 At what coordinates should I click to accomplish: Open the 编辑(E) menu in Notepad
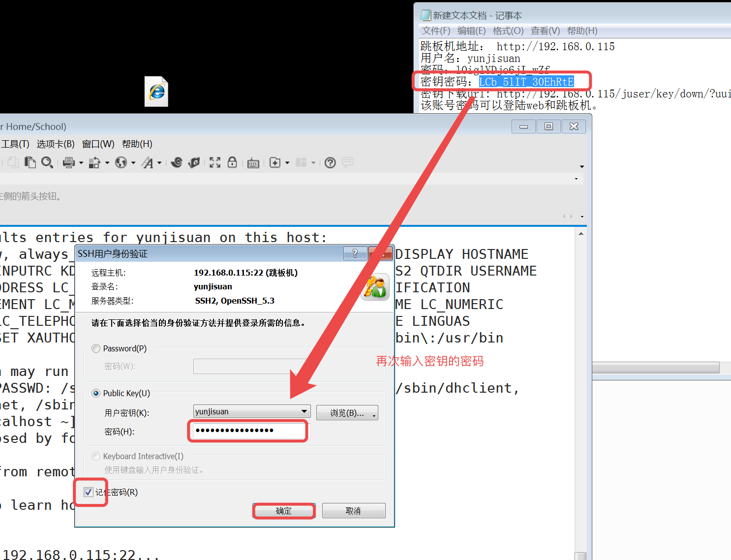471,31
